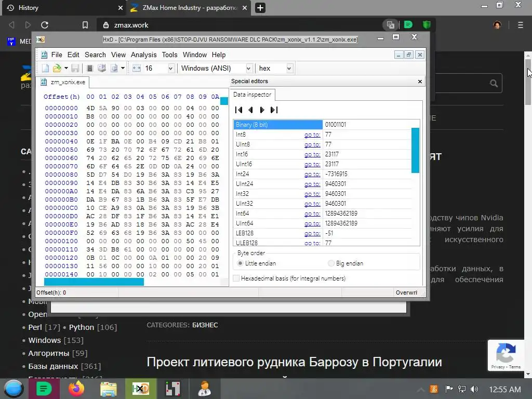This screenshot has width=532, height=399.
Task: Click the Int24 go to link
Action: click(312, 174)
